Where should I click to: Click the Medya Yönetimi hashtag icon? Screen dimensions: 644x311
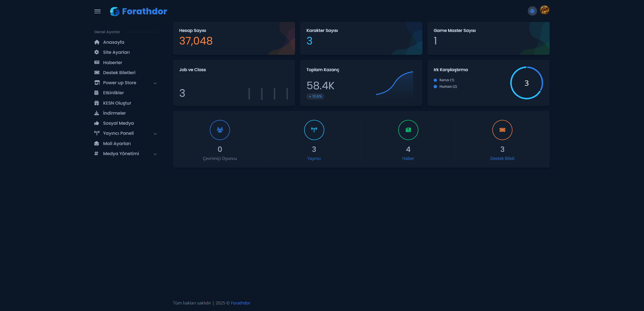[96, 153]
